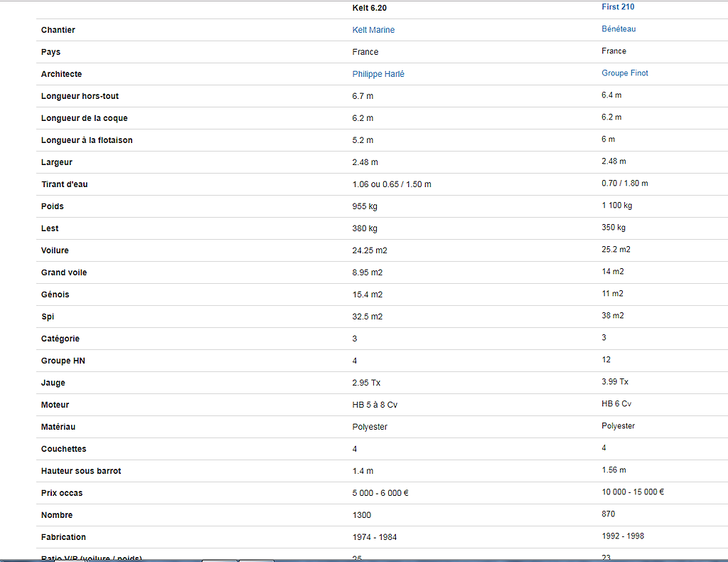Select the Spi row label
The height and width of the screenshot is (562, 728).
48,317
